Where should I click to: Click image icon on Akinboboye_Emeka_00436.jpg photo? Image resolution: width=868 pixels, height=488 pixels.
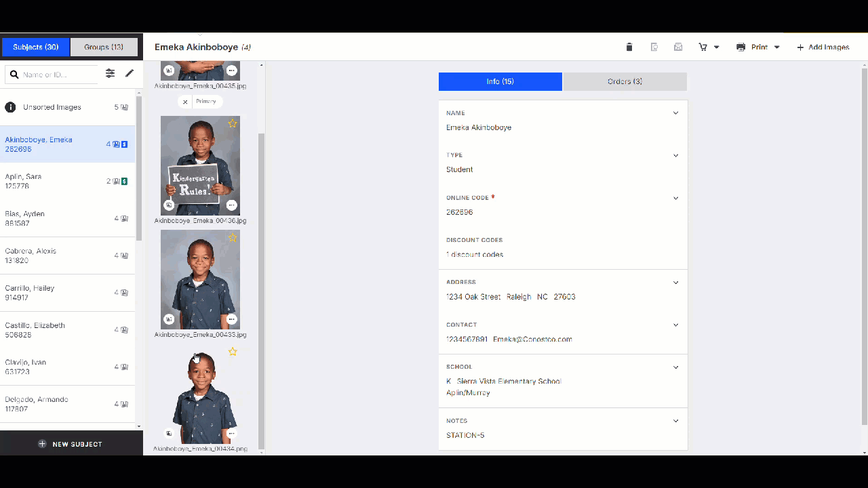point(169,205)
